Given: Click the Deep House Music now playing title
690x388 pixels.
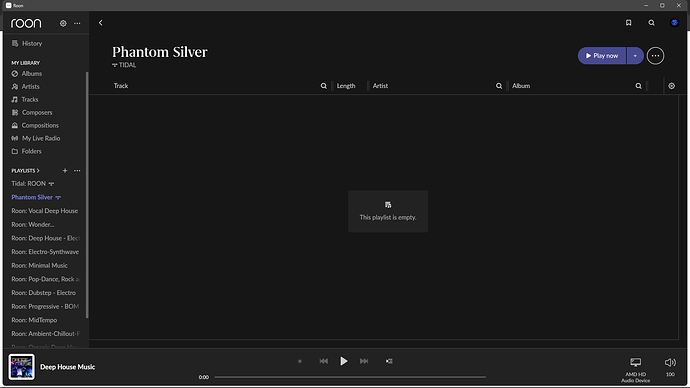Looking at the screenshot, I should point(67,367).
